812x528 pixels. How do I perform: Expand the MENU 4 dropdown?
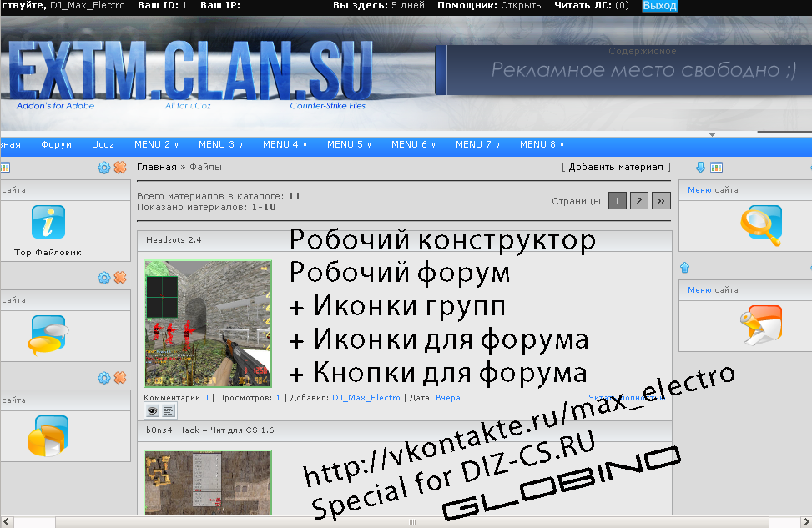pos(285,144)
